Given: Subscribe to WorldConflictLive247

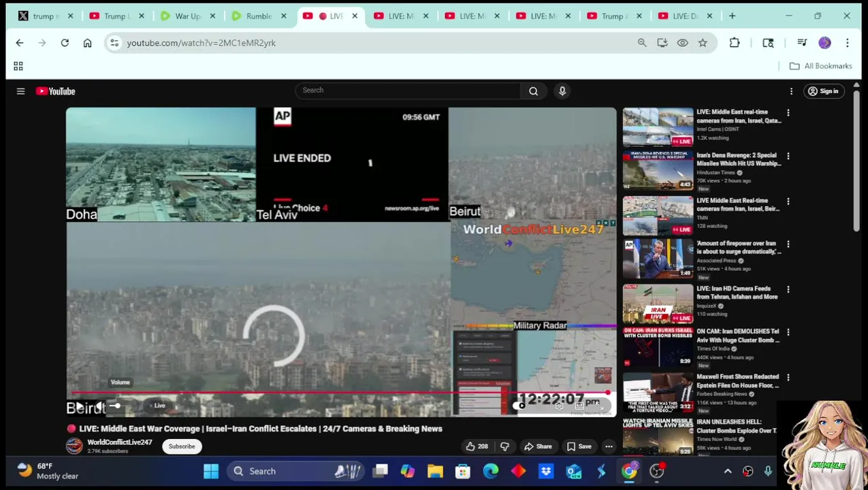Looking at the screenshot, I should pyautogui.click(x=182, y=446).
